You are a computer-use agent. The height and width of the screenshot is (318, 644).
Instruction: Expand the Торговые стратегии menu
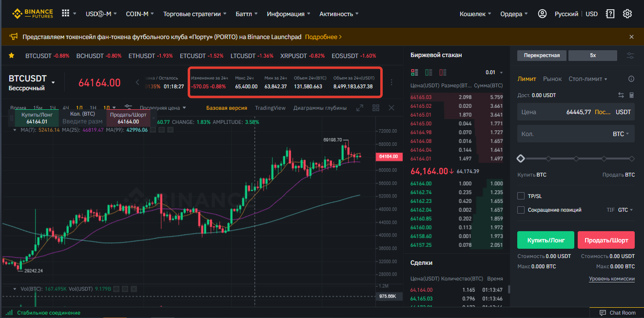[195, 14]
